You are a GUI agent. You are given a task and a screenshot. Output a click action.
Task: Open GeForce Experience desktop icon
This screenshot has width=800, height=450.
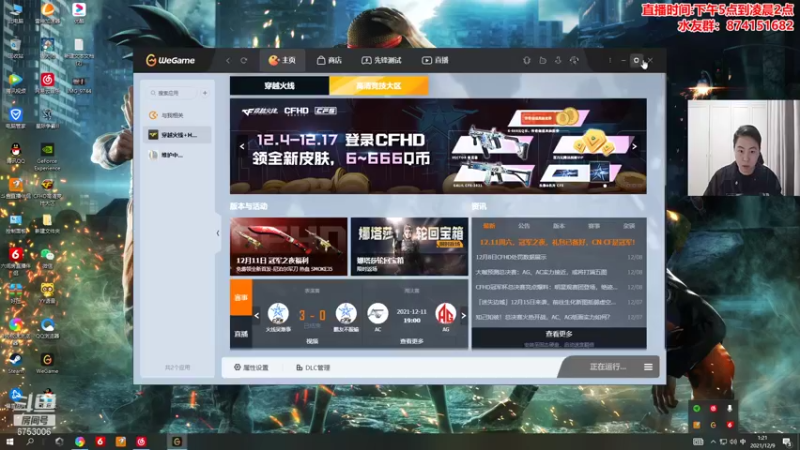point(47,156)
